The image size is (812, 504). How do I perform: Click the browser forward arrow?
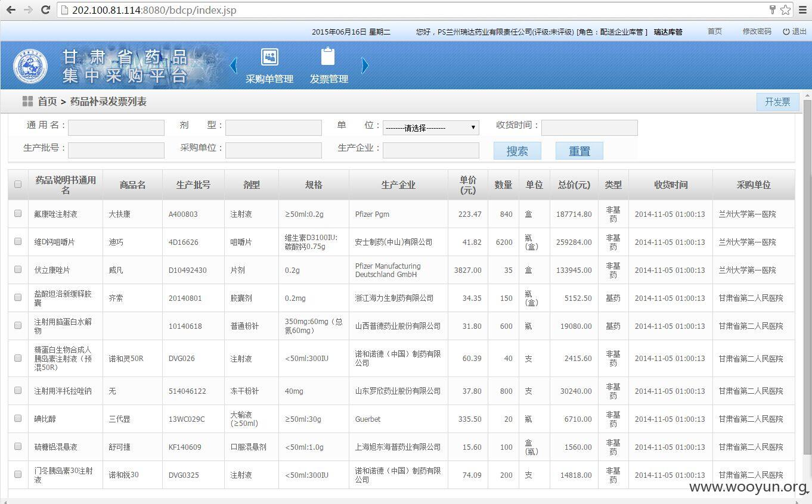(x=28, y=10)
